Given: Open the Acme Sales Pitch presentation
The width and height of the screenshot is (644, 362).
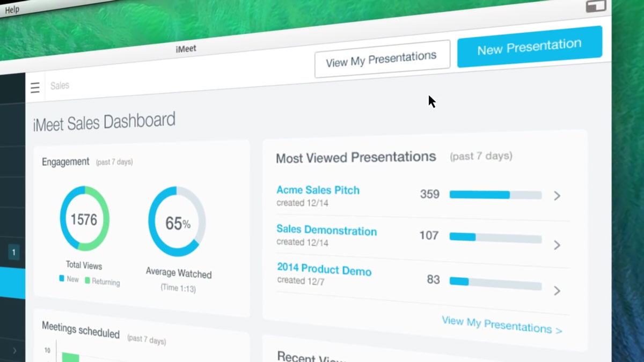Looking at the screenshot, I should pyautogui.click(x=318, y=190).
